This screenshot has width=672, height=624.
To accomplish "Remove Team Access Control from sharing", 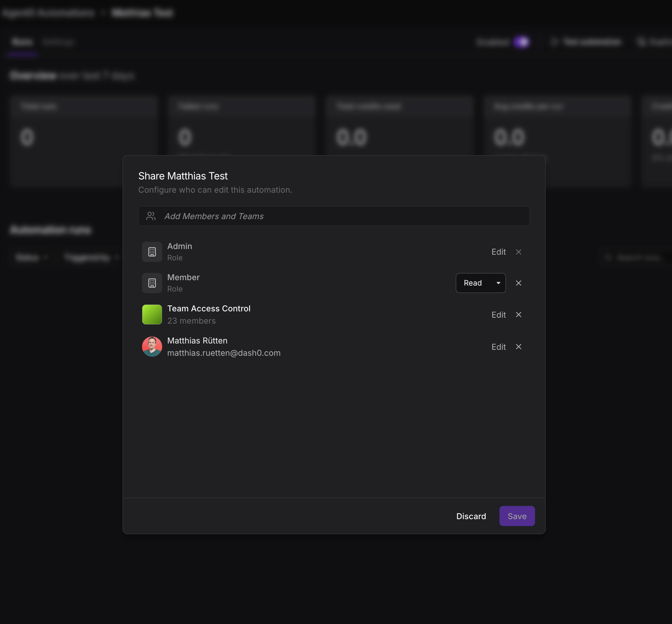I will pyautogui.click(x=518, y=315).
